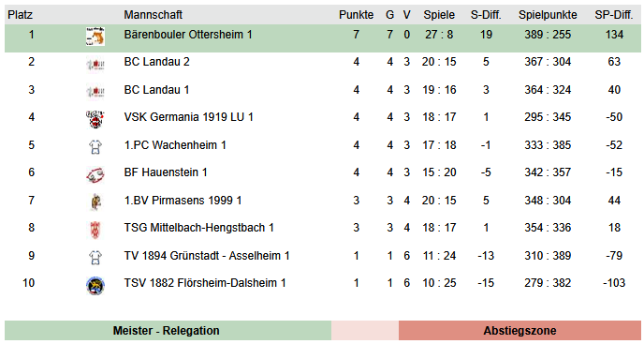This screenshot has height=344, width=644.
Task: Click the BC Landau 2 club logo
Action: click(x=95, y=65)
